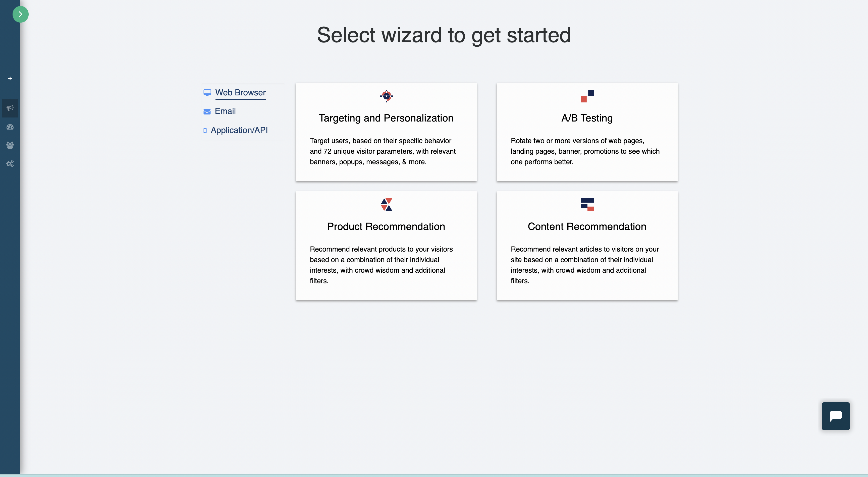The height and width of the screenshot is (477, 868).
Task: Choose the Product Recommendation wizard
Action: click(386, 246)
